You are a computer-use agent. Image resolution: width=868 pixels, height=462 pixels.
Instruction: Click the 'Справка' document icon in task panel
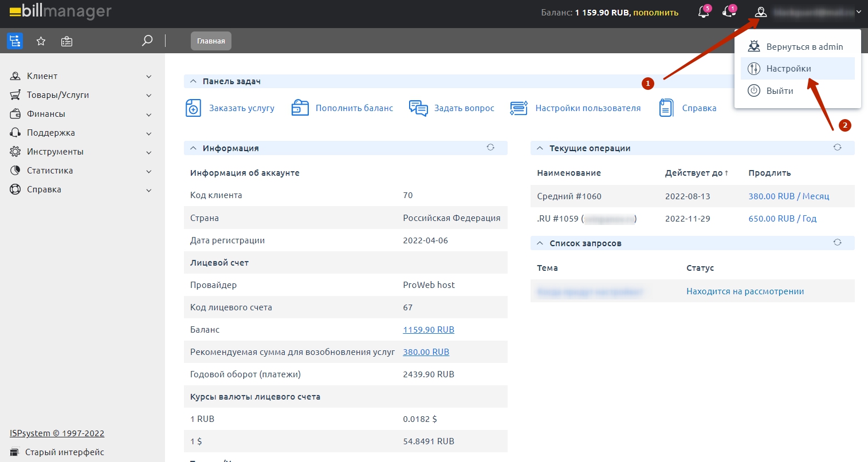click(x=666, y=108)
